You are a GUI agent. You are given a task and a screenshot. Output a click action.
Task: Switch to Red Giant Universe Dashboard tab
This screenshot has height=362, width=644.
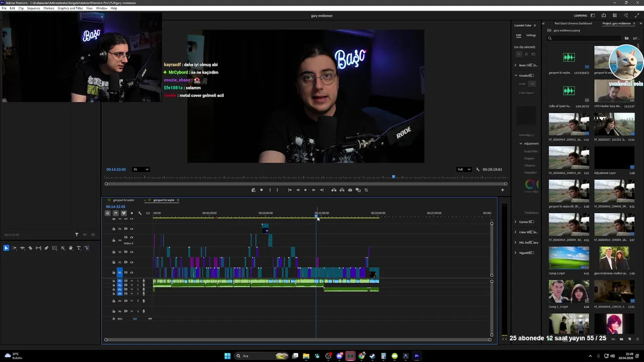(x=573, y=24)
